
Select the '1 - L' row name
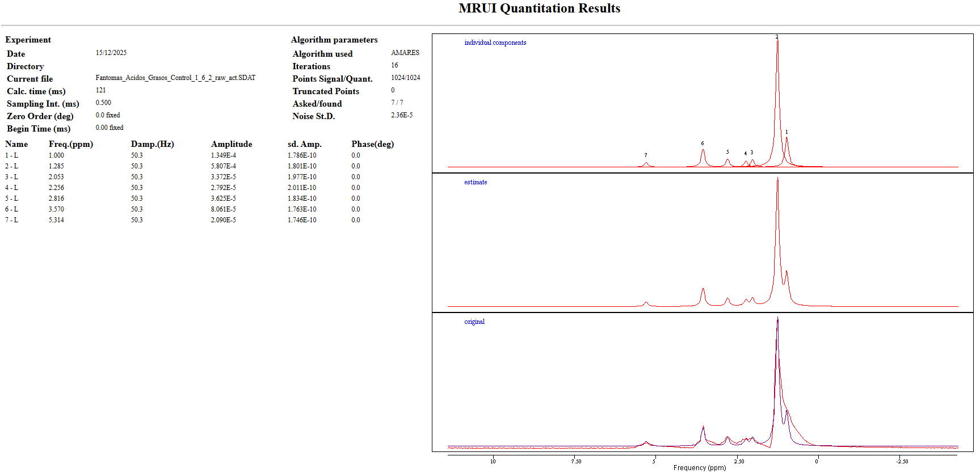pos(12,155)
